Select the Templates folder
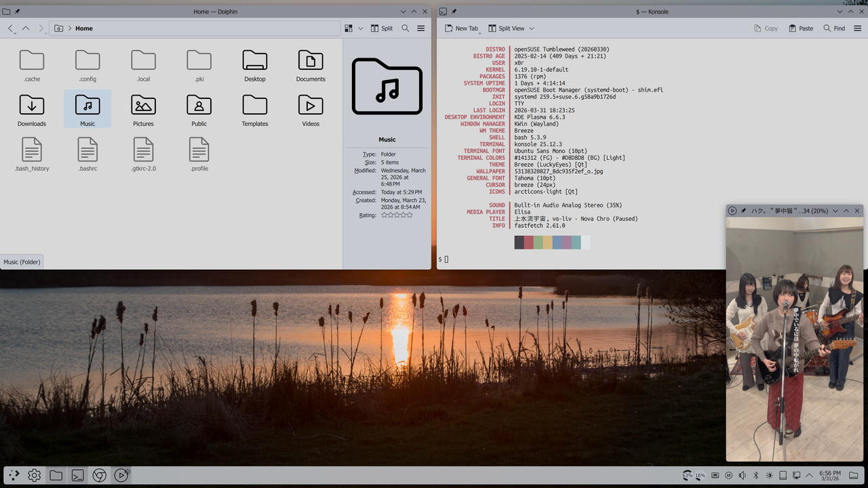The width and height of the screenshot is (868, 488). [255, 110]
